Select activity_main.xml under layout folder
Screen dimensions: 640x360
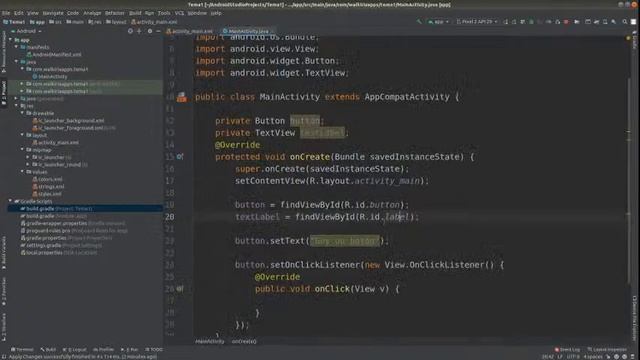pos(56,142)
